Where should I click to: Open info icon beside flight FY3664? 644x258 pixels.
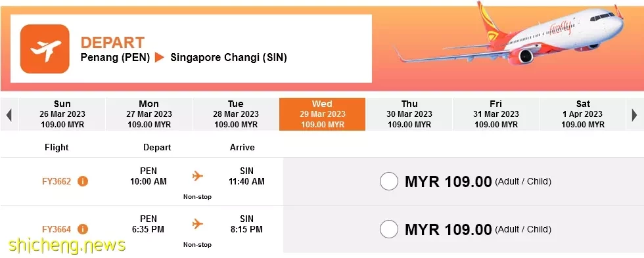[x=83, y=229]
